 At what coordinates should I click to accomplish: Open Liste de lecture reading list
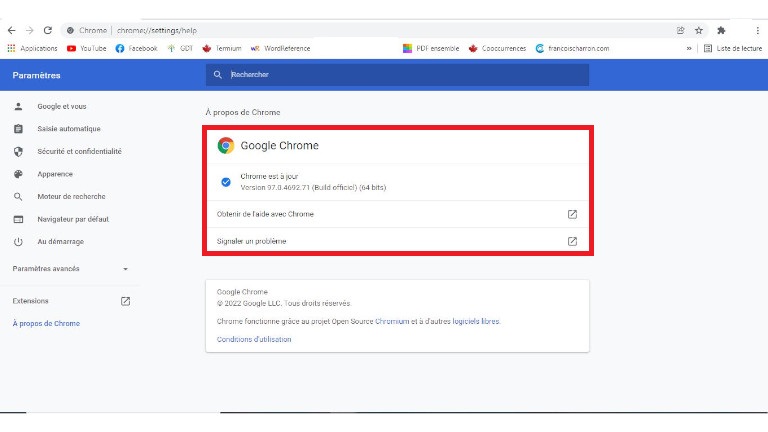pyautogui.click(x=733, y=48)
